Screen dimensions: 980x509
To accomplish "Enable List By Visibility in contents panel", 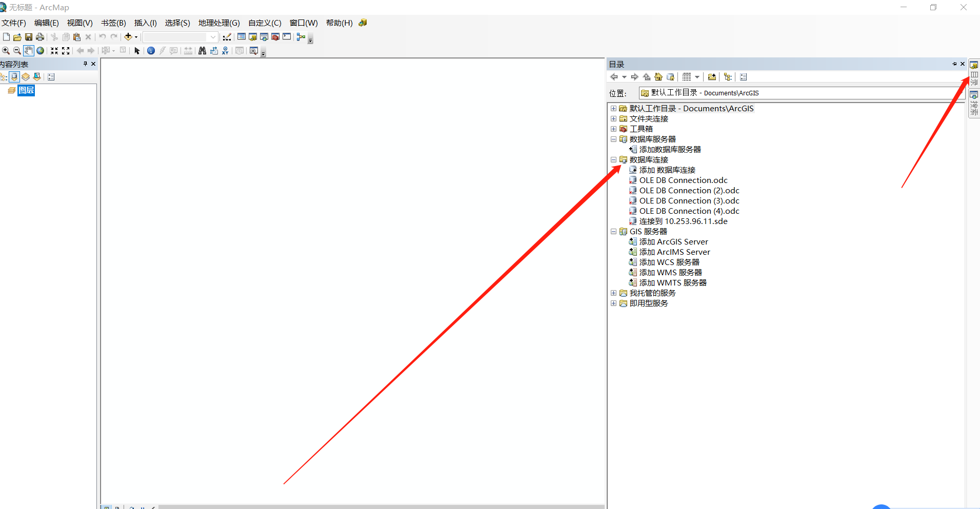I will coord(26,77).
